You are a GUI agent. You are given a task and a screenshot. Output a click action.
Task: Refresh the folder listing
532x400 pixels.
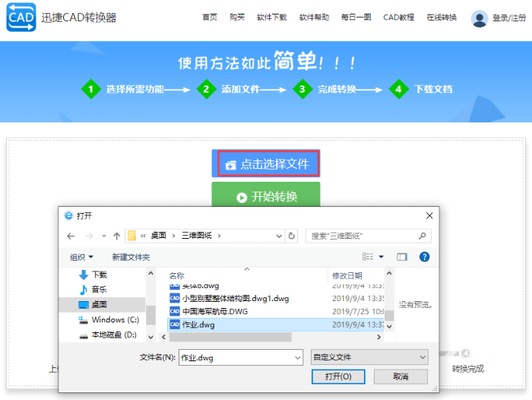coord(291,236)
